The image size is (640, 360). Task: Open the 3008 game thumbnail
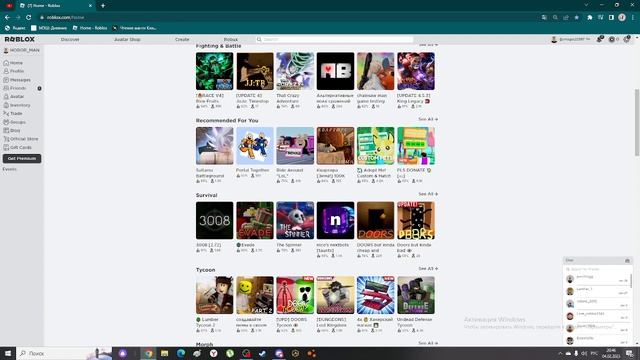214,220
